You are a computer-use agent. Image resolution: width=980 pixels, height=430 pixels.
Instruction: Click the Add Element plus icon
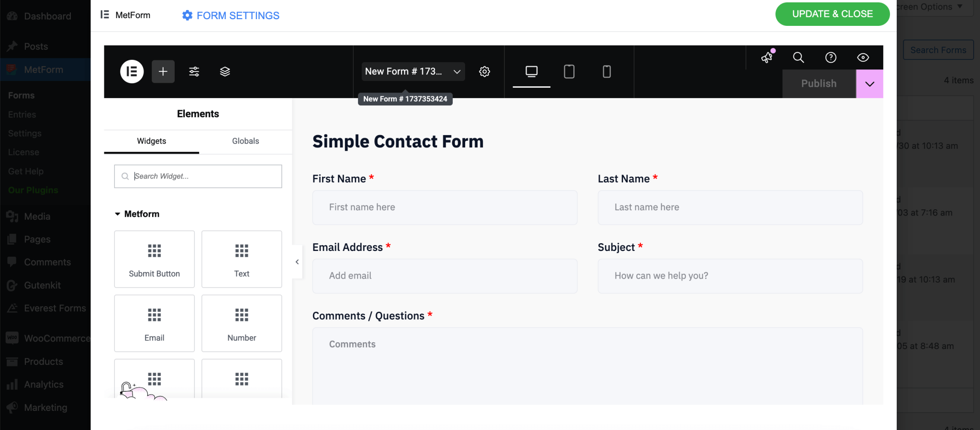pyautogui.click(x=163, y=71)
